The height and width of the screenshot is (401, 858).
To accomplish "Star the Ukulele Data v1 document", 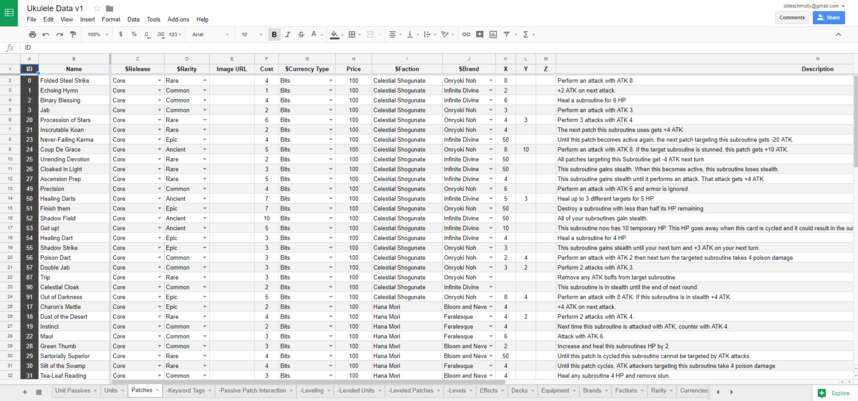I will coord(97,8).
